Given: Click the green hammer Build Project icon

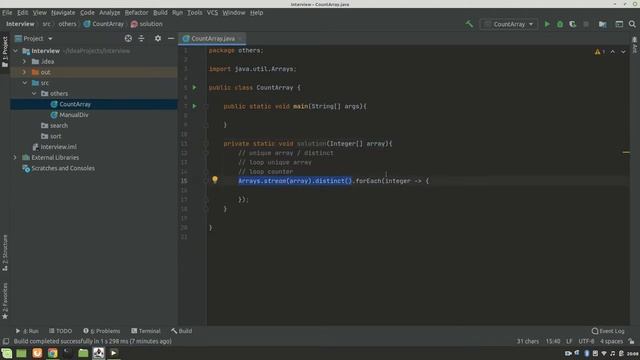Looking at the screenshot, I should click(469, 24).
